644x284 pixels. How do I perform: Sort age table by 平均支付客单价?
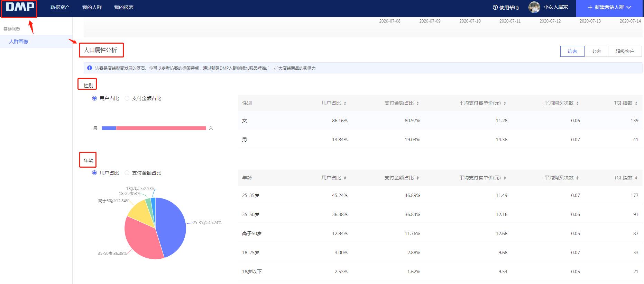505,178
